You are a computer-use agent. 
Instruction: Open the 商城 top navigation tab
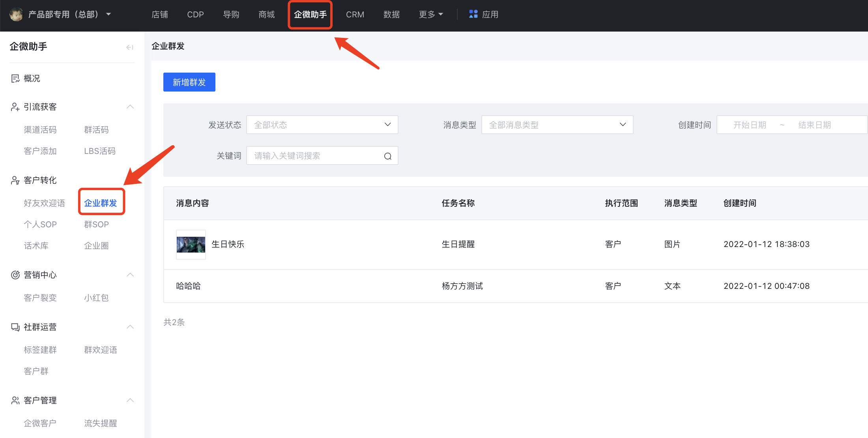[x=266, y=15]
